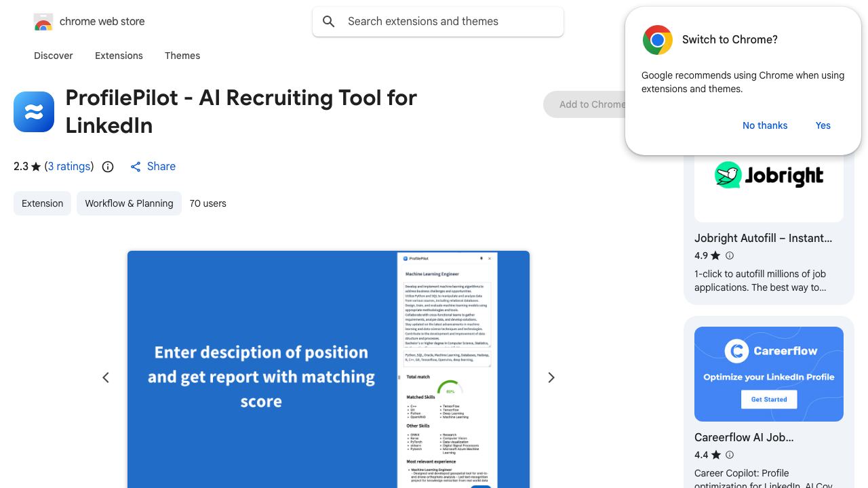Click the 'Google recommends using Chrome' message

[x=743, y=82]
